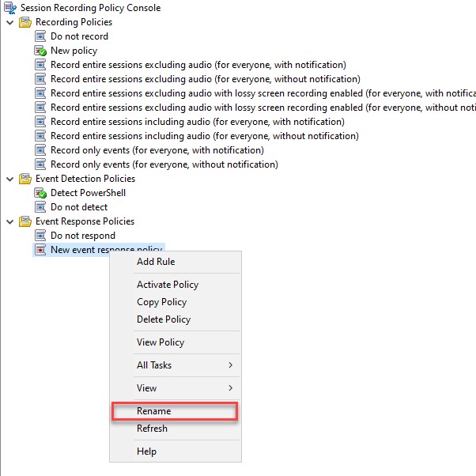Screen dimensions: 476x476
Task: Click the New event response policy icon
Action: click(40, 250)
